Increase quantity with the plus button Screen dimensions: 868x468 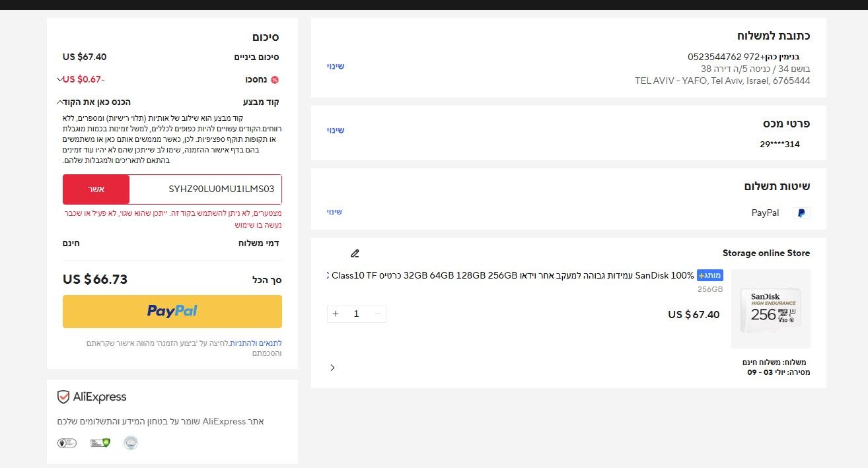point(336,314)
